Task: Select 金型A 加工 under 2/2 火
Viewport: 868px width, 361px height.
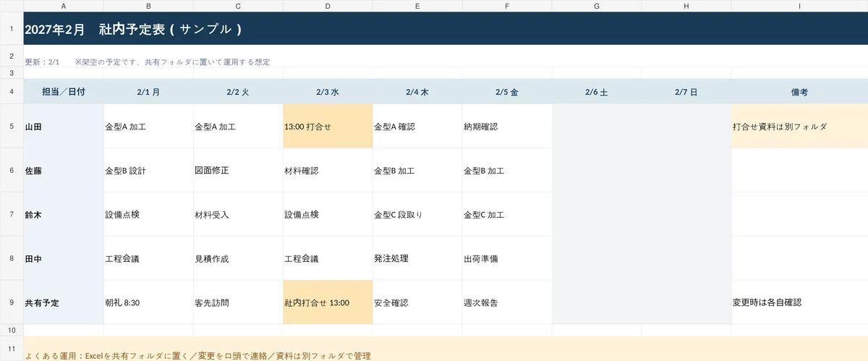Action: click(239, 127)
